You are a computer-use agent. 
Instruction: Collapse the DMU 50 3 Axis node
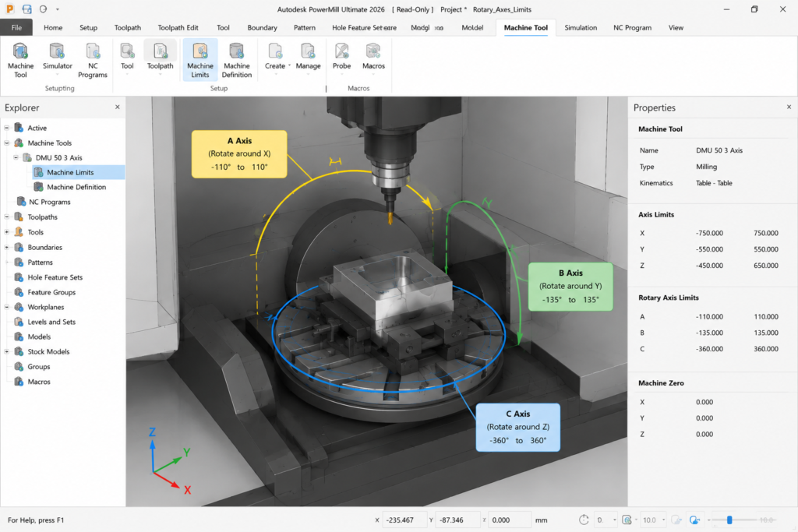pos(16,157)
